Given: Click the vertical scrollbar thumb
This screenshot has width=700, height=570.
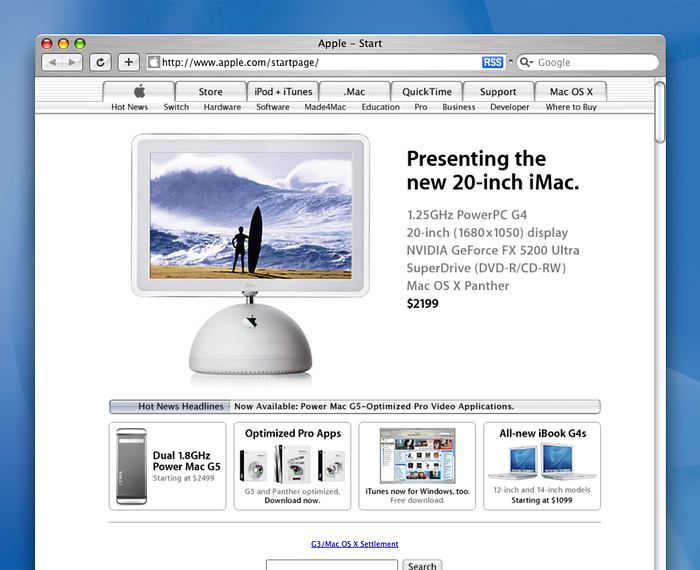Looking at the screenshot, I should [x=660, y=112].
